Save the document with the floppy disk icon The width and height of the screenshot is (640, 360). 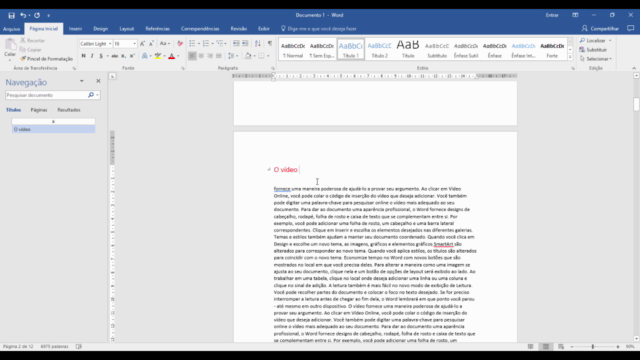coord(11,16)
